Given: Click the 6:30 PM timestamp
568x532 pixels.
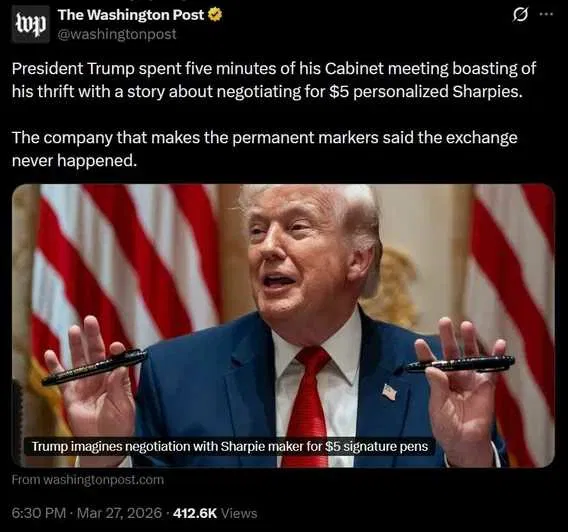Looking at the screenshot, I should (39, 513).
